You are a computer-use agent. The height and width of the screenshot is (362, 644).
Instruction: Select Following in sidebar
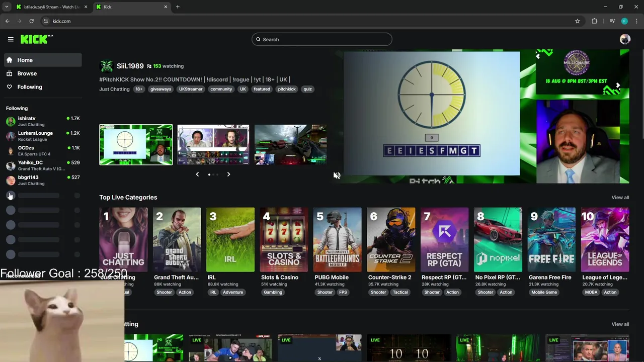pyautogui.click(x=43, y=87)
